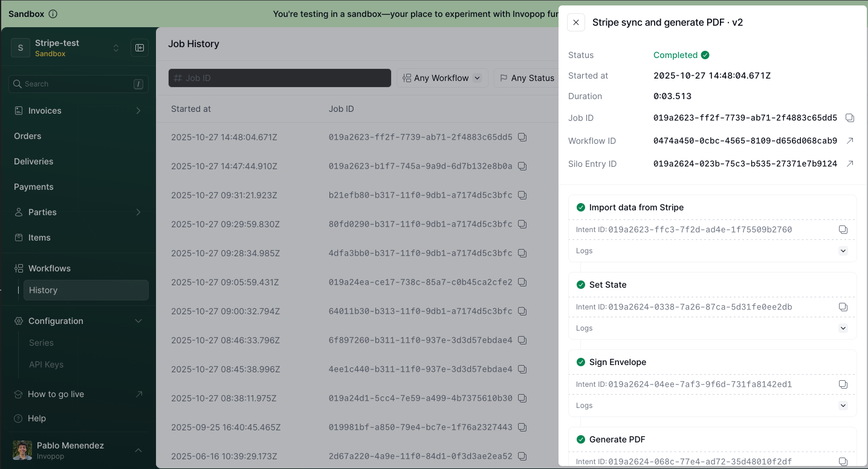Click Pablo Menendez's avatar picture
Screen dimensions: 868x469
(22, 450)
